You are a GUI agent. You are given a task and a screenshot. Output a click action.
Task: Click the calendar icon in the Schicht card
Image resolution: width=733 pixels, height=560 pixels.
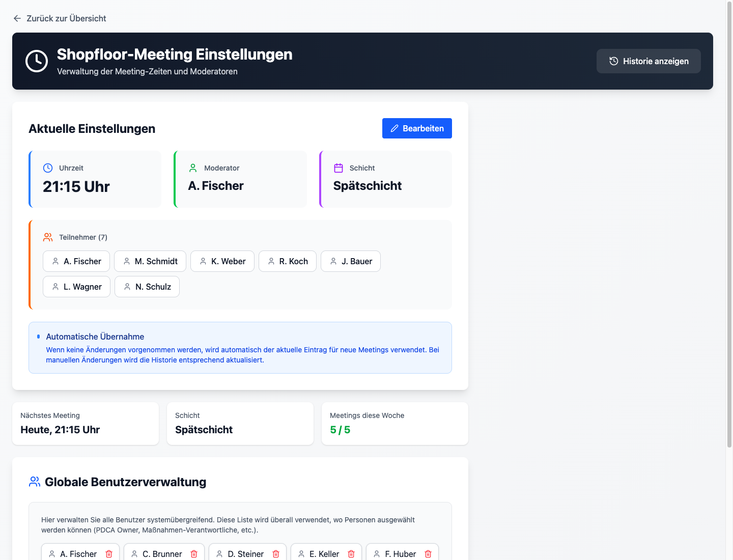[338, 167]
